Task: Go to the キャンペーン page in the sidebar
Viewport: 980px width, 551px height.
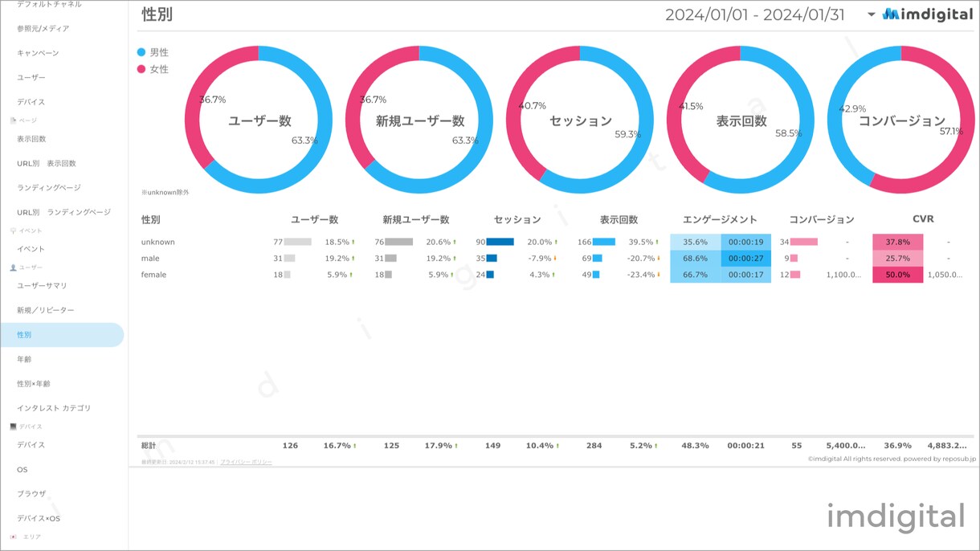Action: [x=38, y=53]
